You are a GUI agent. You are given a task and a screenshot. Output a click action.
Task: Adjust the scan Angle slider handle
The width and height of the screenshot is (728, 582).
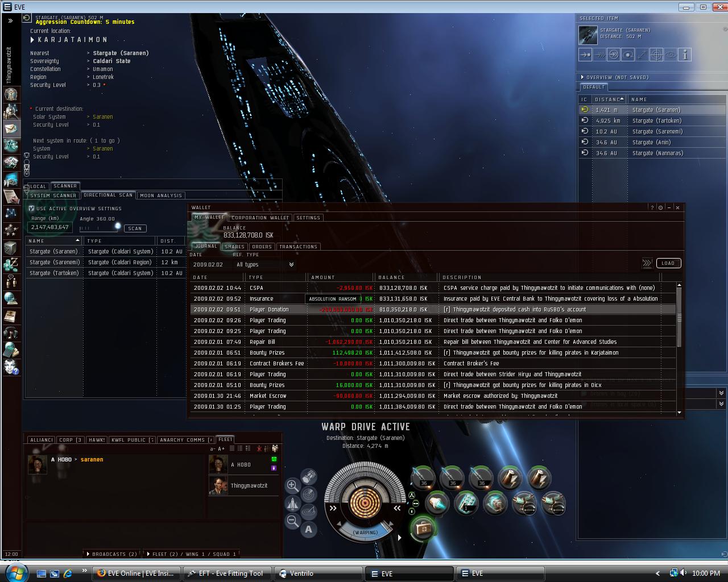click(x=118, y=226)
